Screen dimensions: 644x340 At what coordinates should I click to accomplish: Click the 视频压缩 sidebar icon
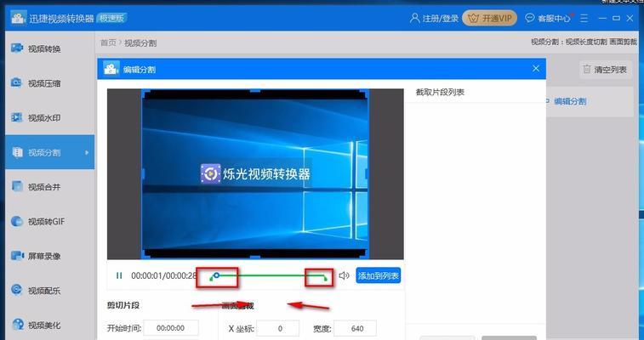click(x=16, y=82)
